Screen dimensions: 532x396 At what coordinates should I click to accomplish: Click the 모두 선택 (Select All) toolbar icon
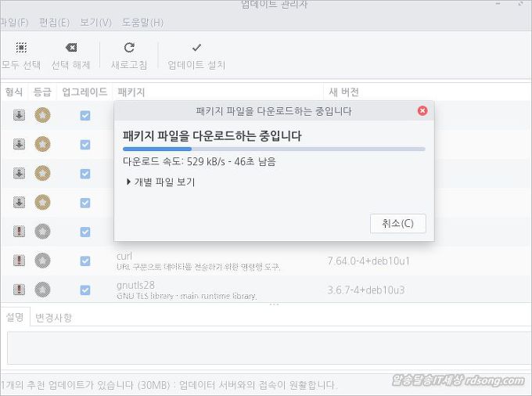point(21,48)
